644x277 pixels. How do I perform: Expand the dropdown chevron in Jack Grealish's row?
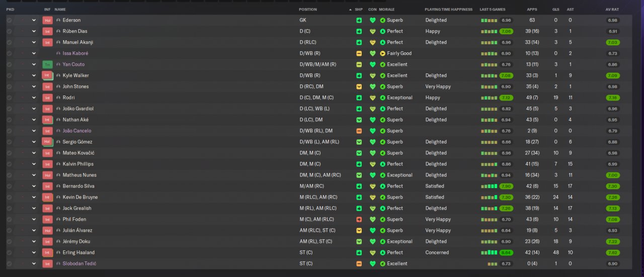coord(34,208)
